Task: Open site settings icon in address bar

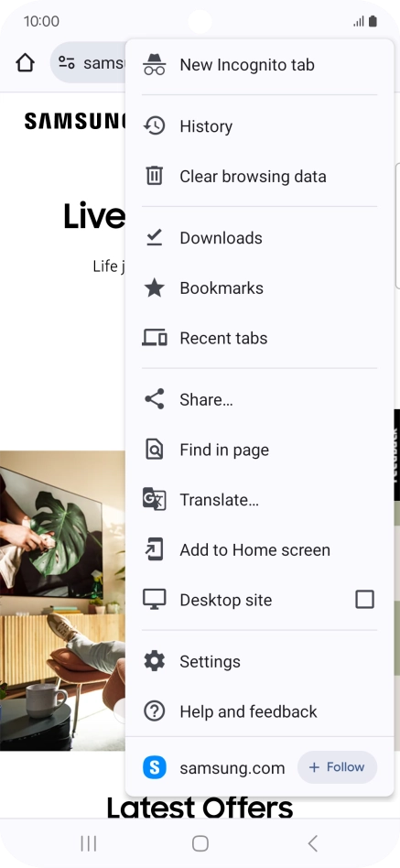Action: (67, 63)
